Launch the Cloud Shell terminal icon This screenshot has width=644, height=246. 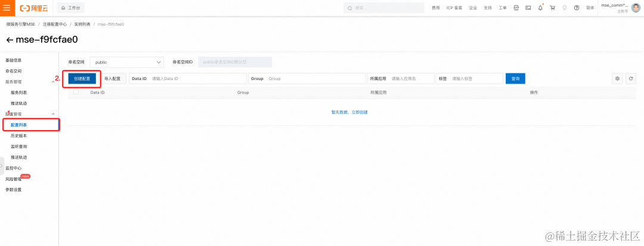pyautogui.click(x=528, y=8)
